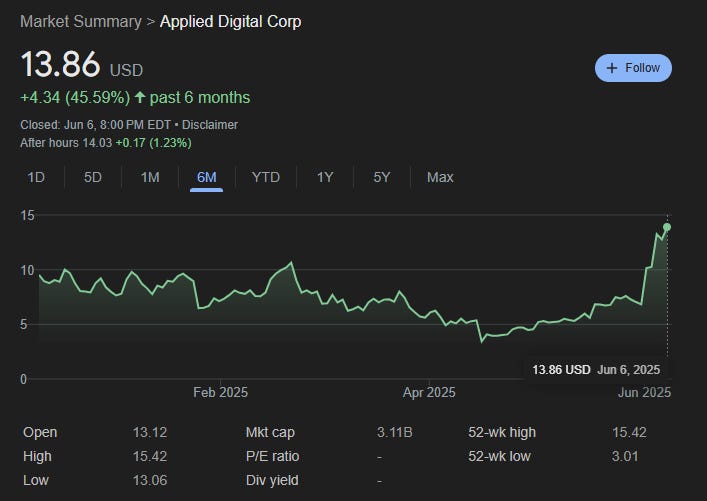
Task: Select the Max time range tab
Action: coord(440,177)
